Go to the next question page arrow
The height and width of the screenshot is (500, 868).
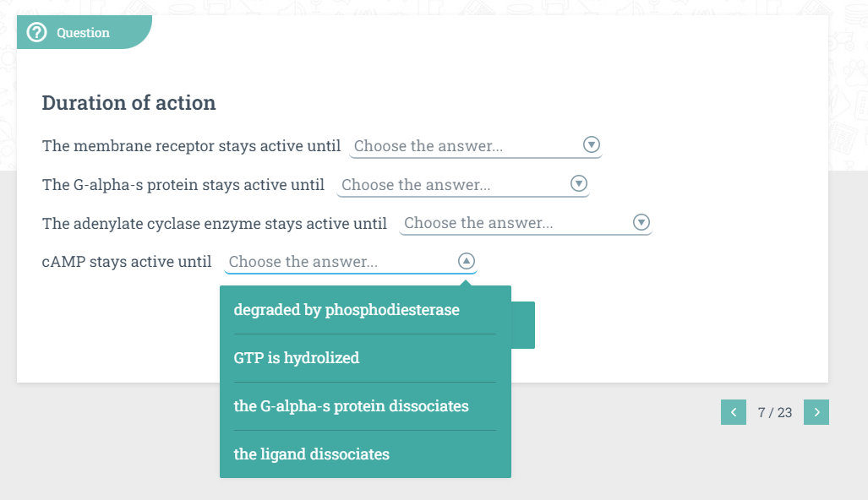pyautogui.click(x=816, y=412)
